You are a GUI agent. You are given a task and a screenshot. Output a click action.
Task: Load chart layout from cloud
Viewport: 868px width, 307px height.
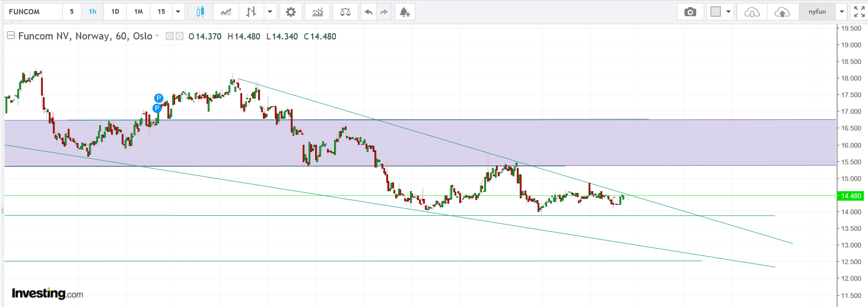coord(752,12)
